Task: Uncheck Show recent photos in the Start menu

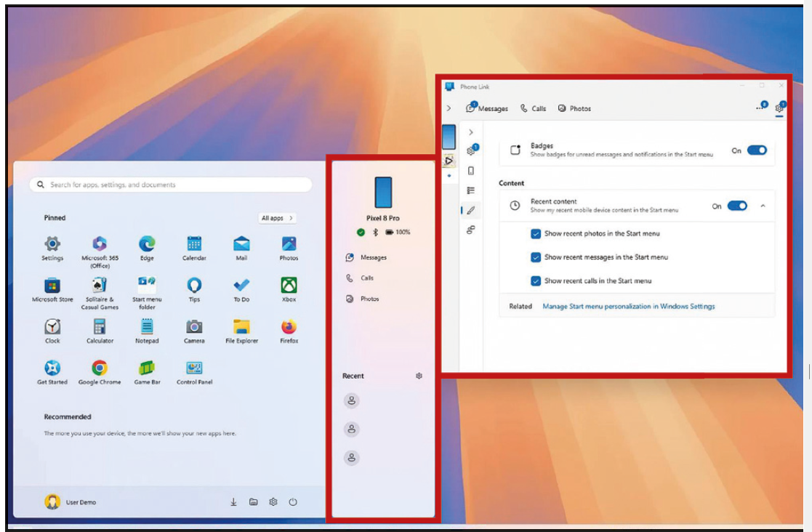Action: [x=536, y=234]
